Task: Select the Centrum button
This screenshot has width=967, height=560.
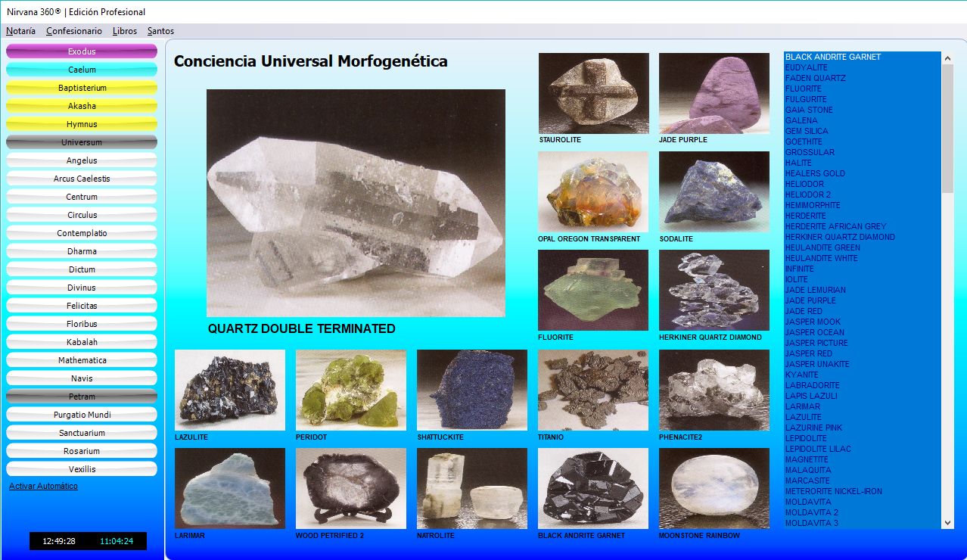Action: 82,197
